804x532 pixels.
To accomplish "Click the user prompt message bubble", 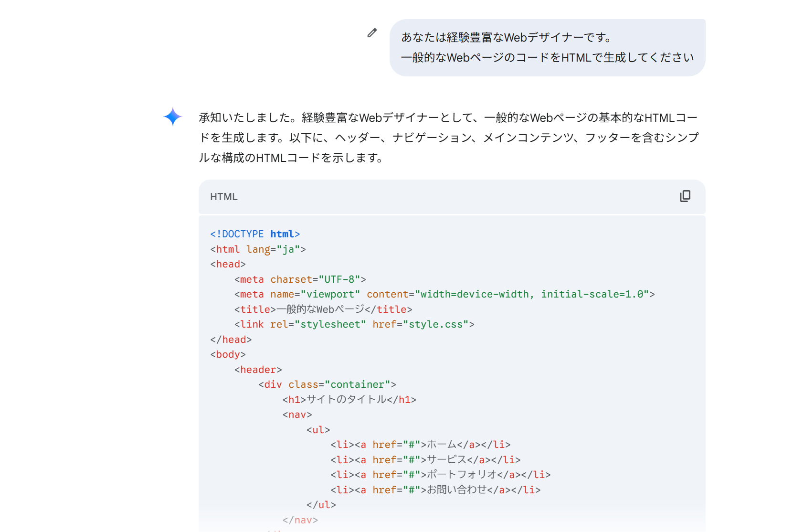I will [547, 48].
